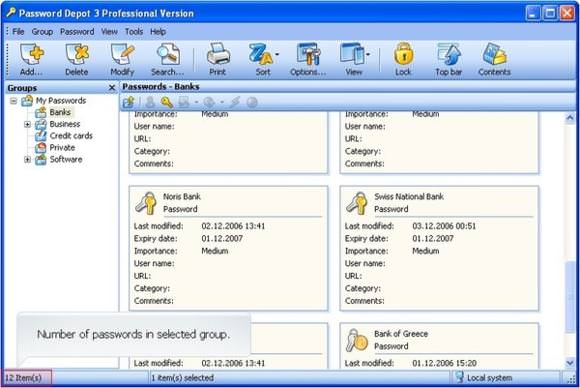The height and width of the screenshot is (388, 580).
Task: Expand the Business group
Action: [x=27, y=124]
